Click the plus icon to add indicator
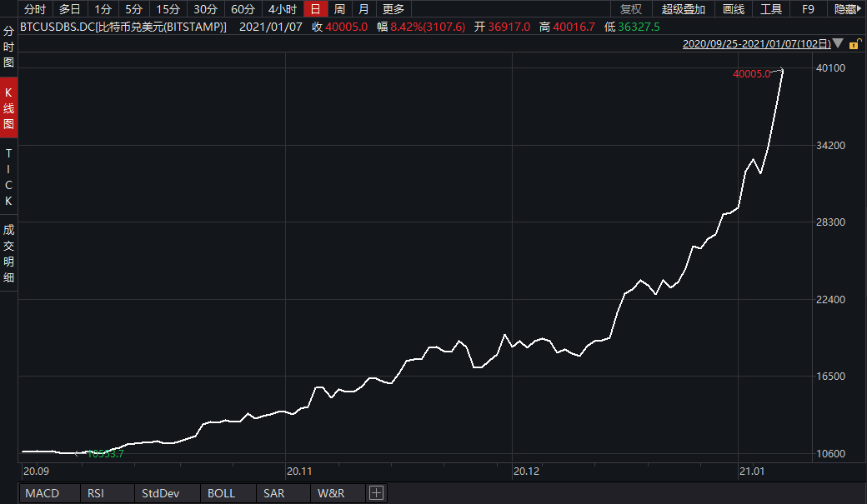 point(376,493)
